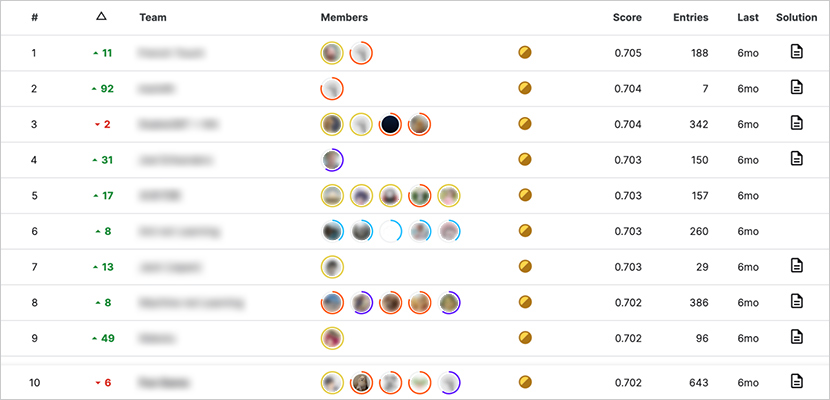
Task: View rank 3 team's solution file
Action: pos(797,123)
